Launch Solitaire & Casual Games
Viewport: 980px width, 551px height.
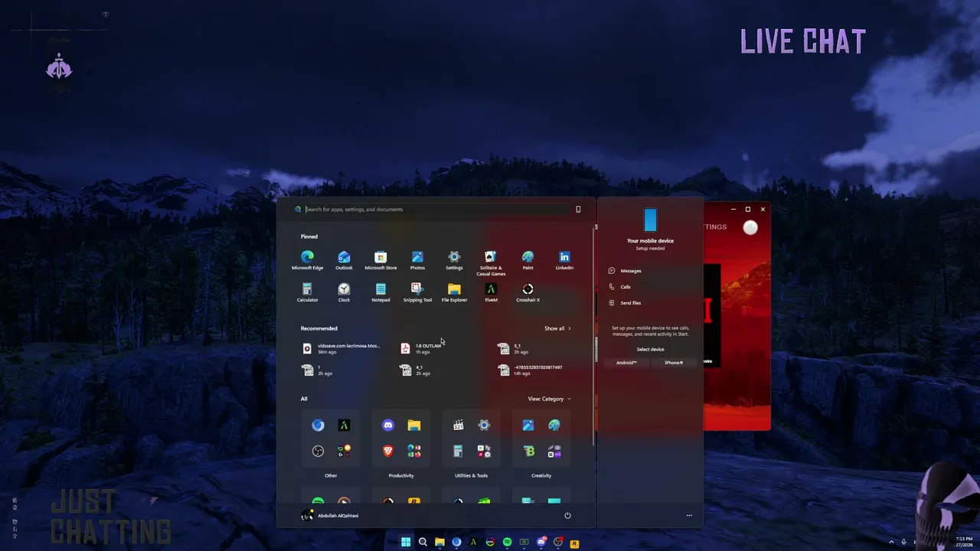pos(491,262)
